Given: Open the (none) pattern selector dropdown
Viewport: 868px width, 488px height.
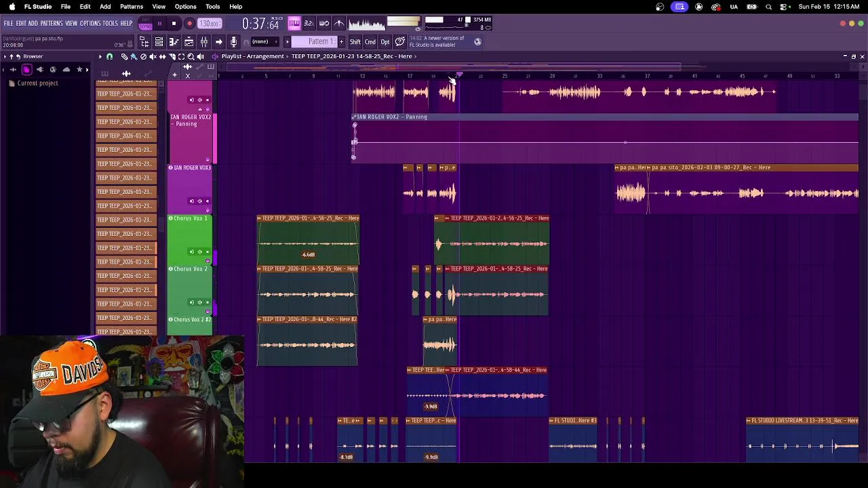Looking at the screenshot, I should [x=265, y=42].
